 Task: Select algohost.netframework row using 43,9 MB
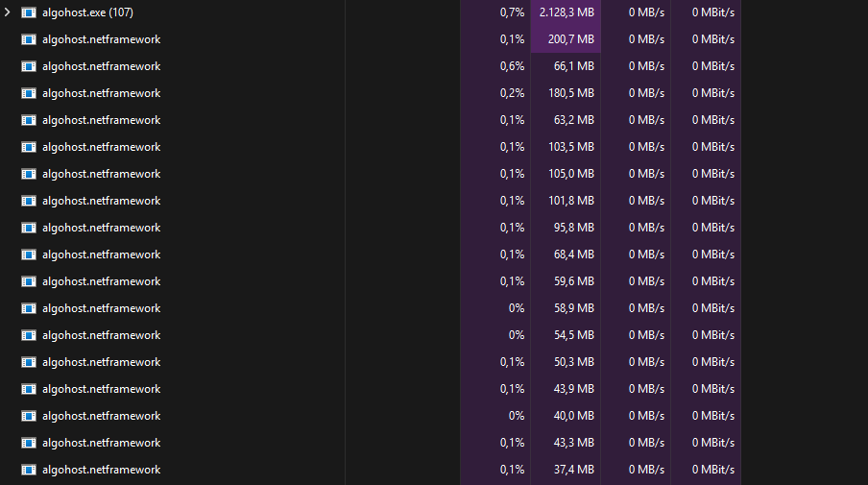tap(101, 389)
